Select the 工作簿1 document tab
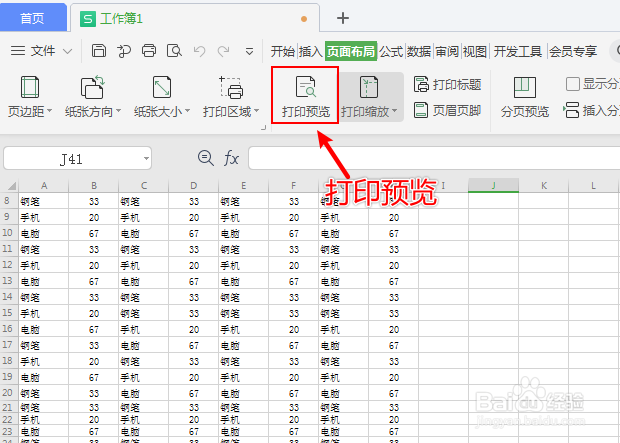 click(x=195, y=18)
